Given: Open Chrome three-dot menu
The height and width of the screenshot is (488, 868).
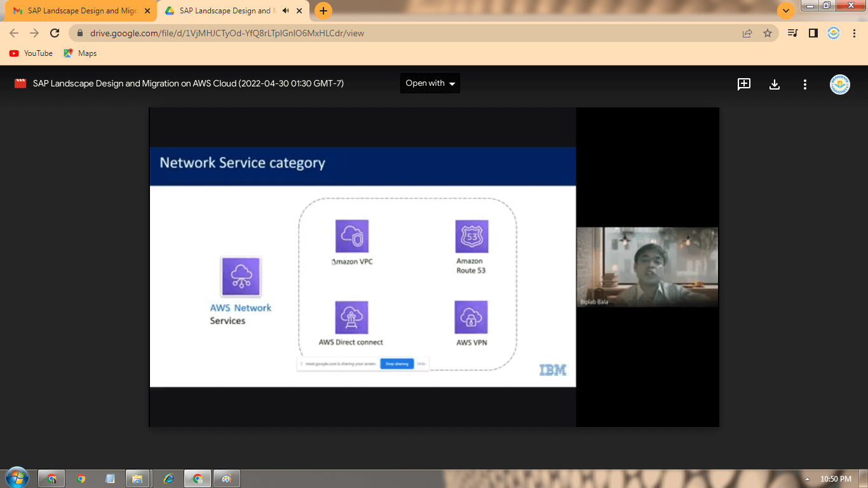Looking at the screenshot, I should pos(853,33).
